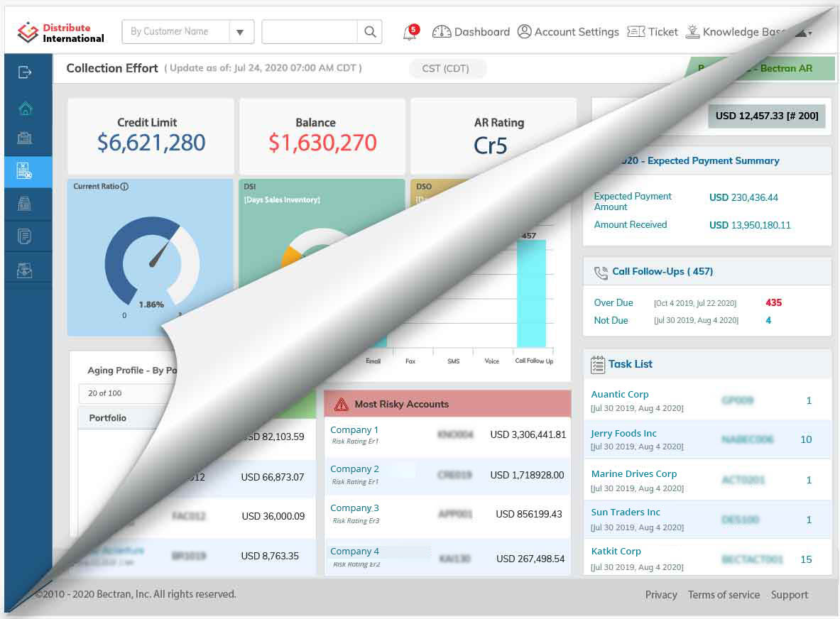This screenshot has width=840, height=619.
Task: Open Company 1 risky account
Action: click(354, 430)
